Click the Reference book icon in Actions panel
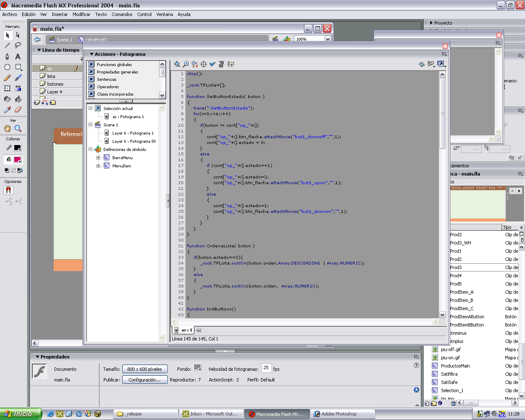The height and width of the screenshot is (420, 525). [x=422, y=64]
